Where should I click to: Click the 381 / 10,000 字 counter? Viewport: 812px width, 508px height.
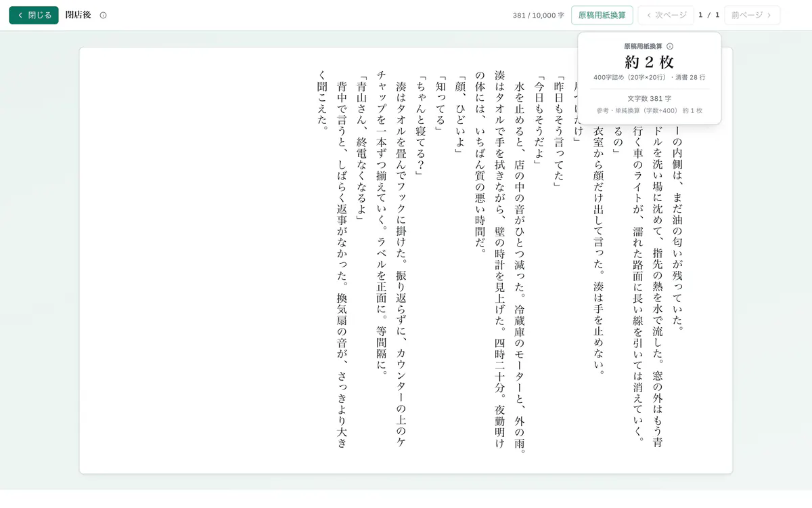(538, 15)
